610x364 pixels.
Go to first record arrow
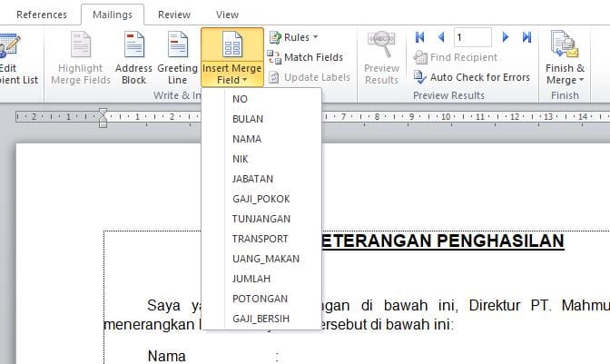(x=420, y=37)
